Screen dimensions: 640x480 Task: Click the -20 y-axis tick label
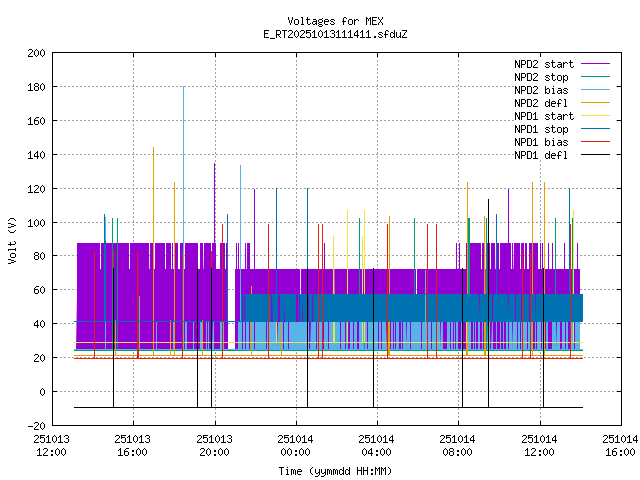pos(34,426)
